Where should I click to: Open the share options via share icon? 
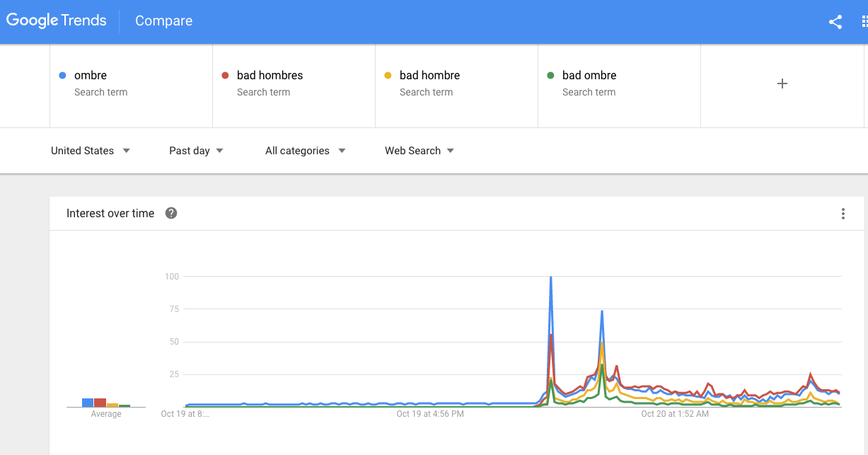(835, 22)
